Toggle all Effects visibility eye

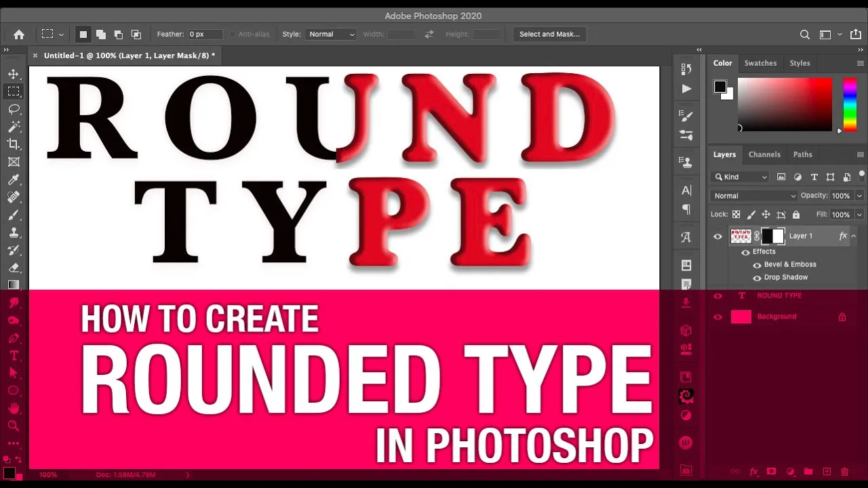click(x=745, y=252)
